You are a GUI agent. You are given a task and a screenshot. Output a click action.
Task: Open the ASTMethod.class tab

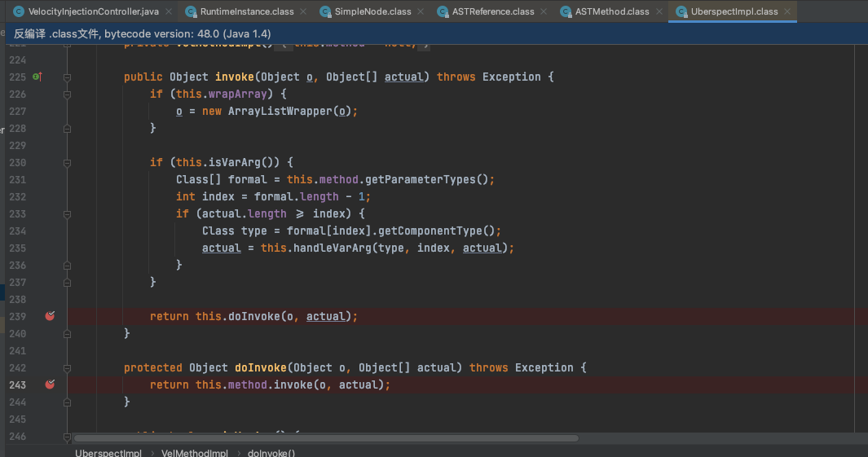point(612,11)
